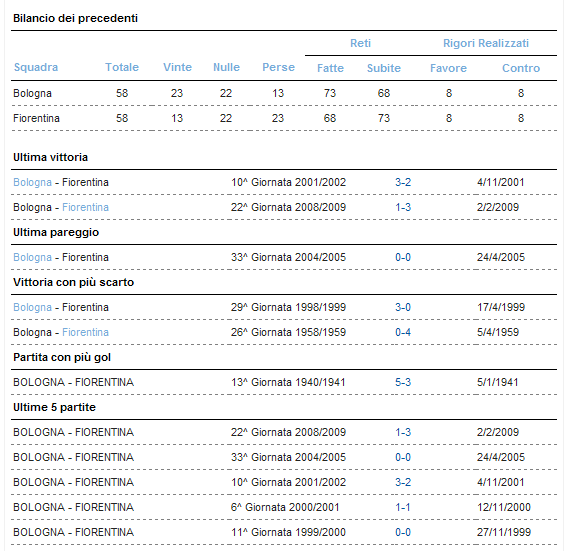Click the Ultima pareggio heading
The image size is (568, 551).
pos(56,232)
